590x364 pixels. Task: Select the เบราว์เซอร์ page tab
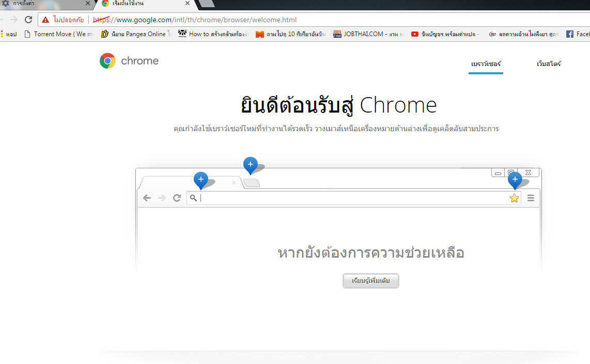pyautogui.click(x=486, y=64)
